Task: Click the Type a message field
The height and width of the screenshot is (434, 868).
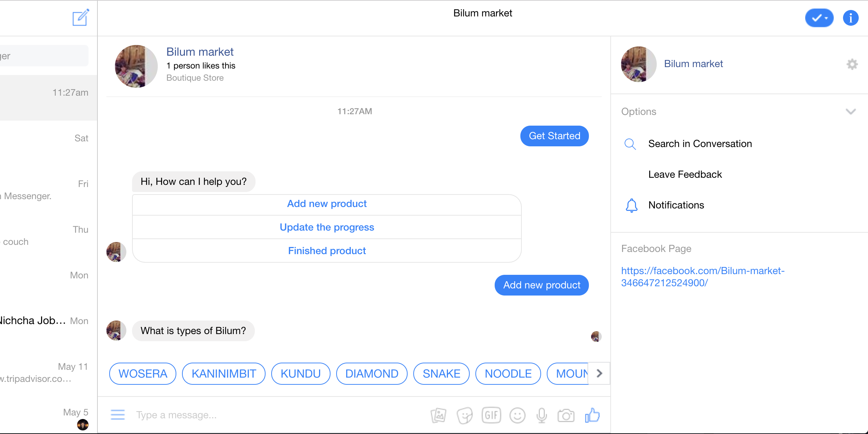Action: pos(278,415)
